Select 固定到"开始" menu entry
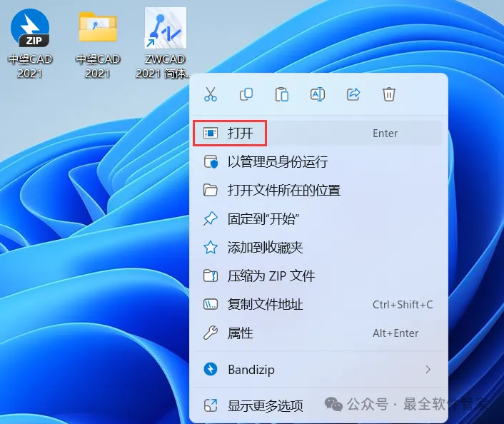Viewport: 504px width, 424px height. [318, 219]
